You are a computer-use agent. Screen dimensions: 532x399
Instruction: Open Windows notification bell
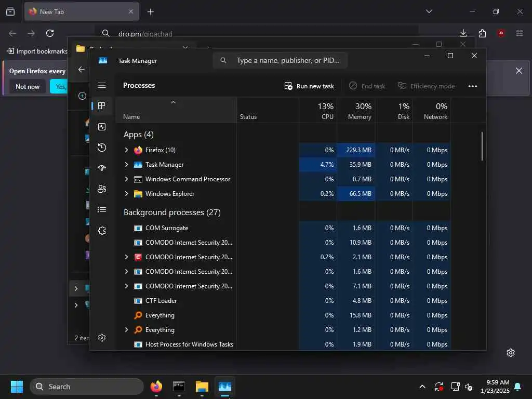tap(518, 387)
